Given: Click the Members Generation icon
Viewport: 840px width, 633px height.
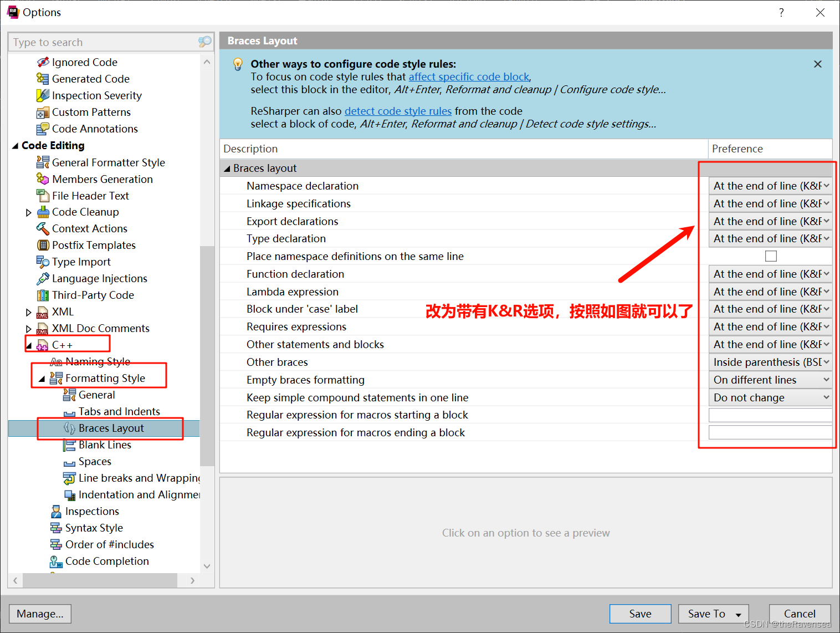Looking at the screenshot, I should [x=43, y=179].
